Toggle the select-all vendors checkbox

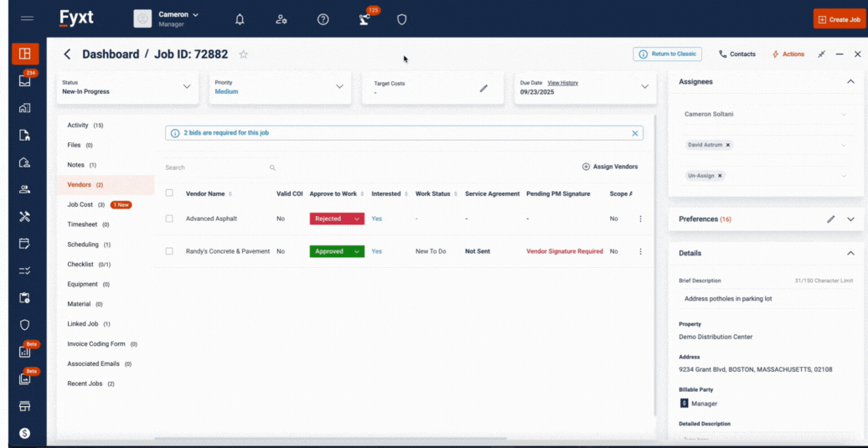coord(169,193)
